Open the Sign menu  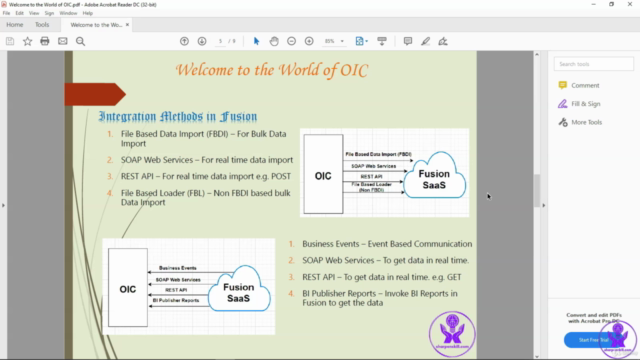[49, 13]
